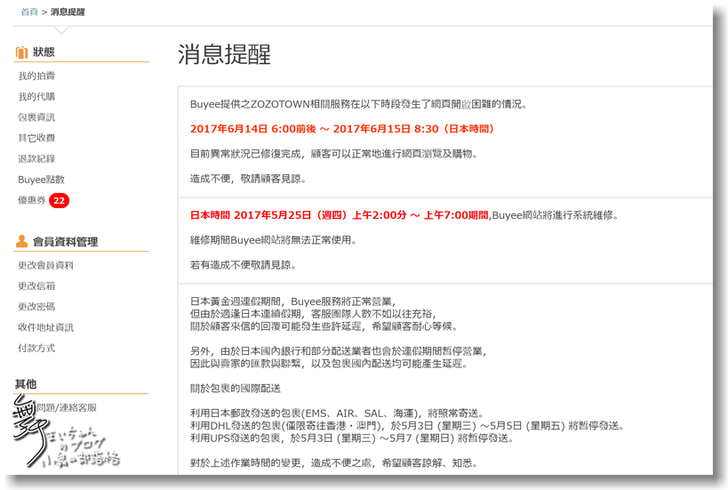Select 更改密碼 to change password

click(36, 307)
